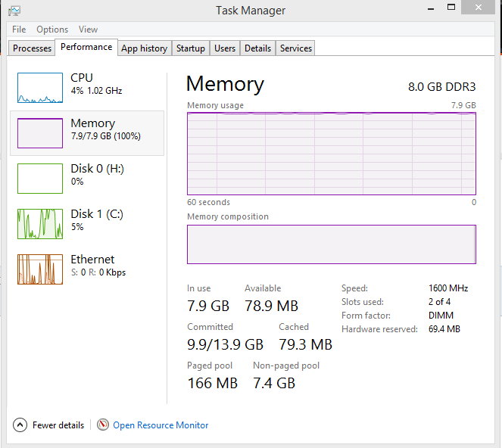This screenshot has width=502, height=448.
Task: Click the Memory composition bar
Action: click(332, 244)
